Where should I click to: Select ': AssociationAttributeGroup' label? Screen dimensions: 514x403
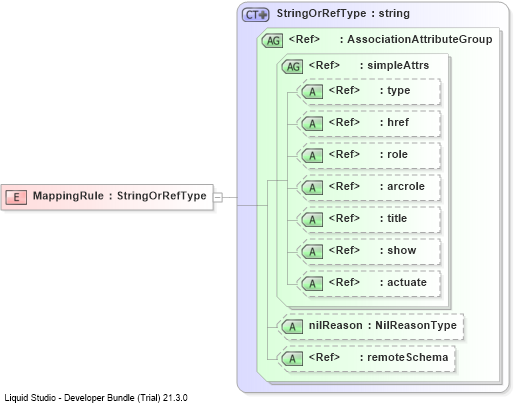(416, 39)
